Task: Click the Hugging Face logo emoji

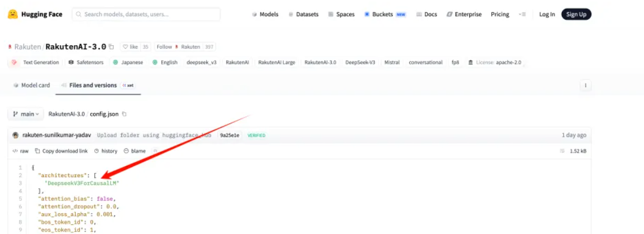Action: 13,14
